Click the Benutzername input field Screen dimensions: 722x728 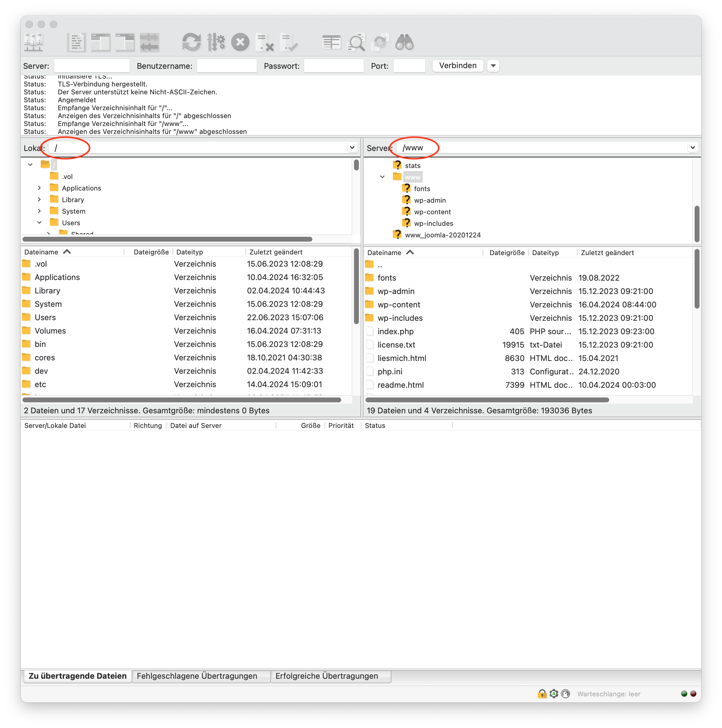point(227,66)
